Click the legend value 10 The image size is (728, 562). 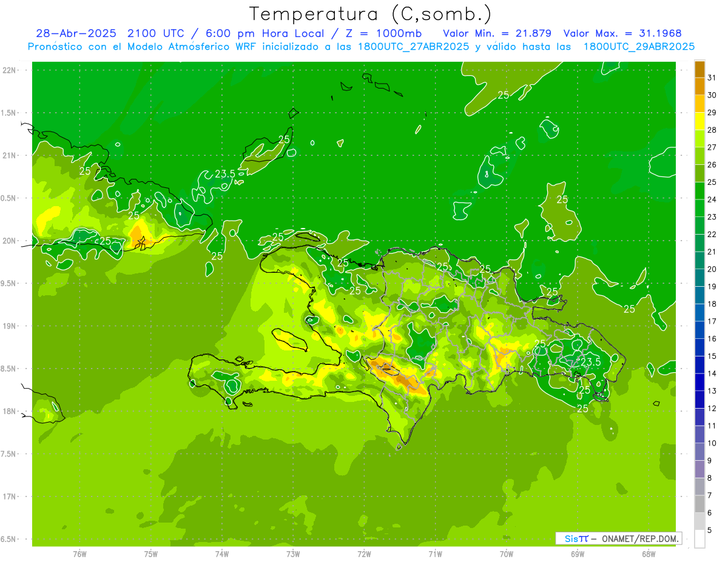(x=712, y=443)
